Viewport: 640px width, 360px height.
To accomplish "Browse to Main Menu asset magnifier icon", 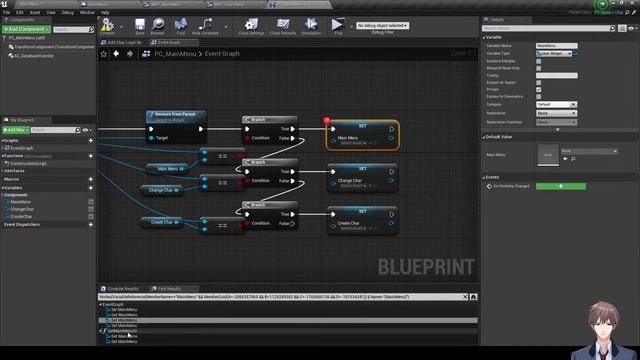I will 573,158.
